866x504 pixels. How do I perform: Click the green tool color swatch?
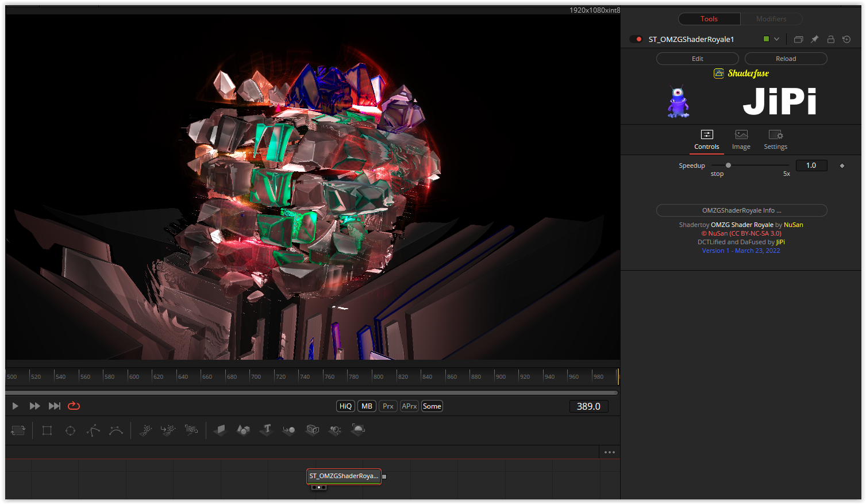(x=766, y=39)
